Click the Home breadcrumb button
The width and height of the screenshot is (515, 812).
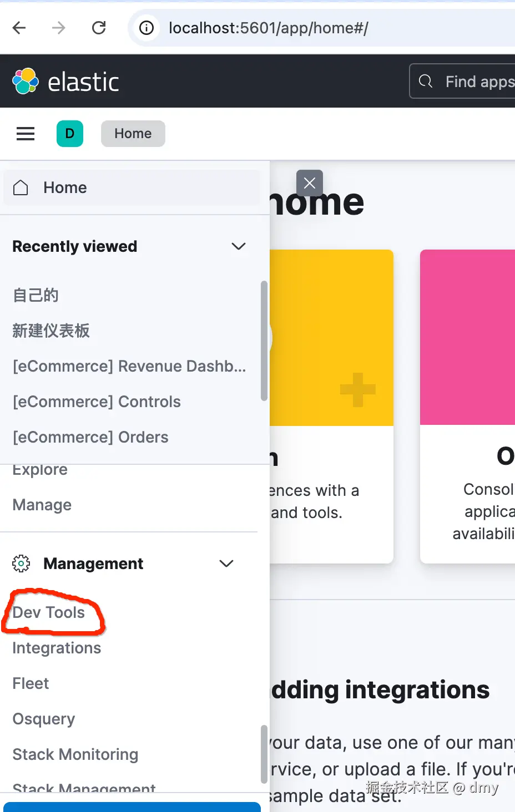point(133,134)
